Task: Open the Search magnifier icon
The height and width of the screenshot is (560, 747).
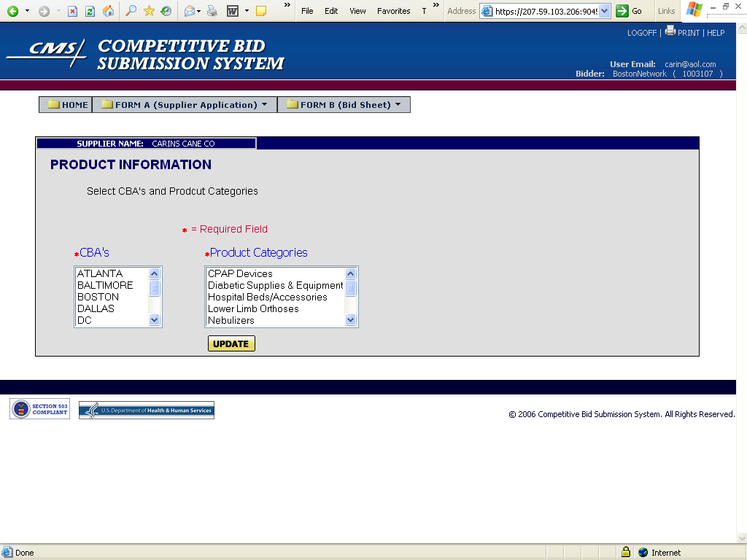Action: coord(131,11)
